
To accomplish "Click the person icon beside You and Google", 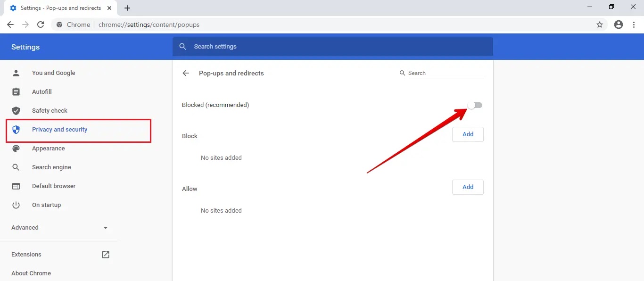I will pos(16,73).
